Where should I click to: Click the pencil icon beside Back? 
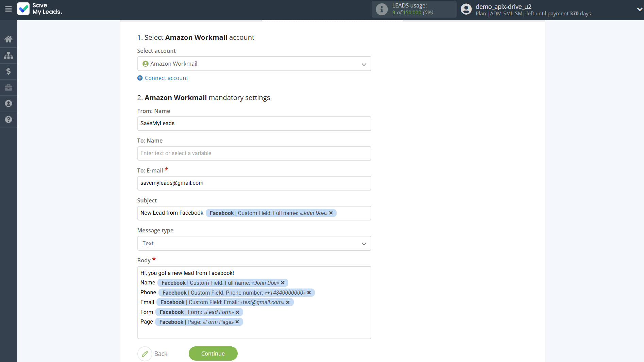coord(145,353)
